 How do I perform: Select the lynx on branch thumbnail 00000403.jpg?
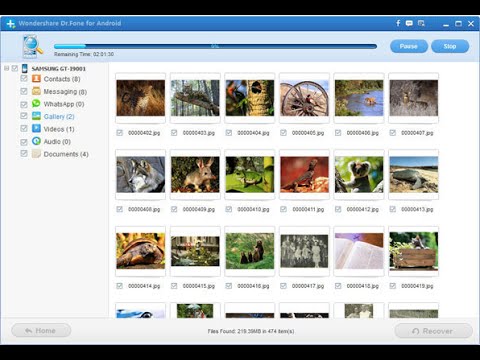click(x=195, y=98)
